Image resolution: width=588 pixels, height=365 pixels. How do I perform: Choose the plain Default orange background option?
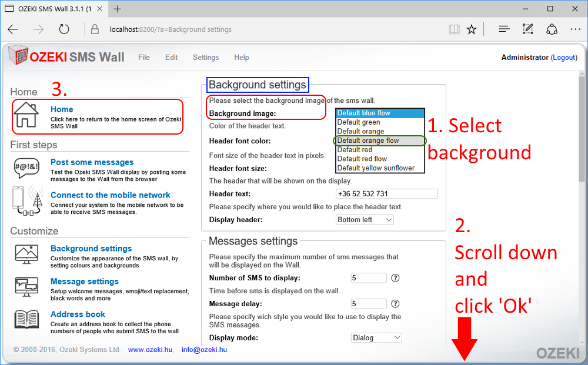[380, 131]
